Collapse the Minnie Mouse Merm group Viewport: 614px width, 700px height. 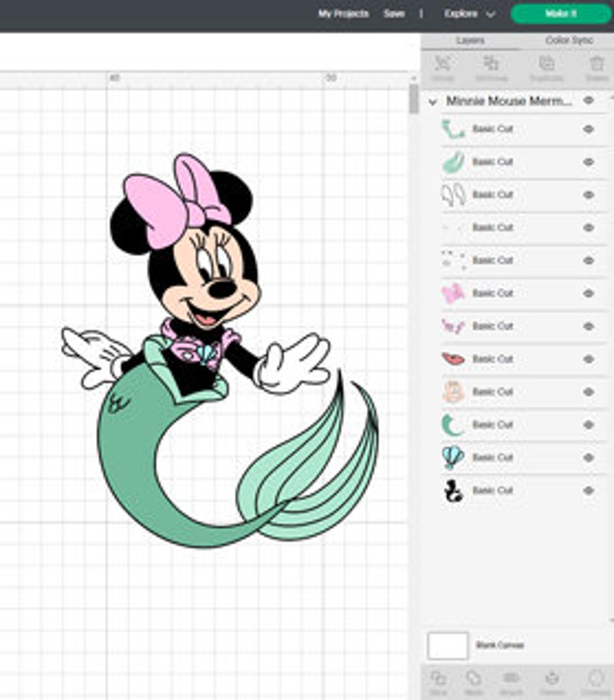(431, 101)
